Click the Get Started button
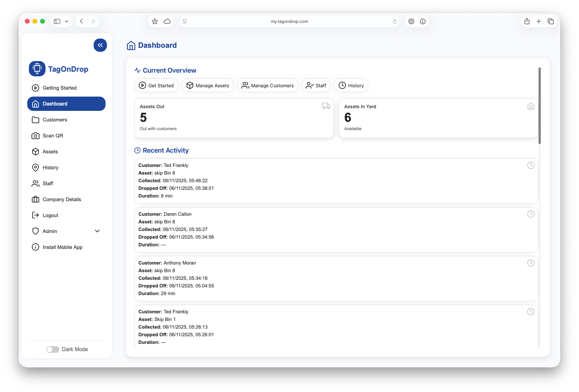Screen dimensions: 579x392 (156, 85)
